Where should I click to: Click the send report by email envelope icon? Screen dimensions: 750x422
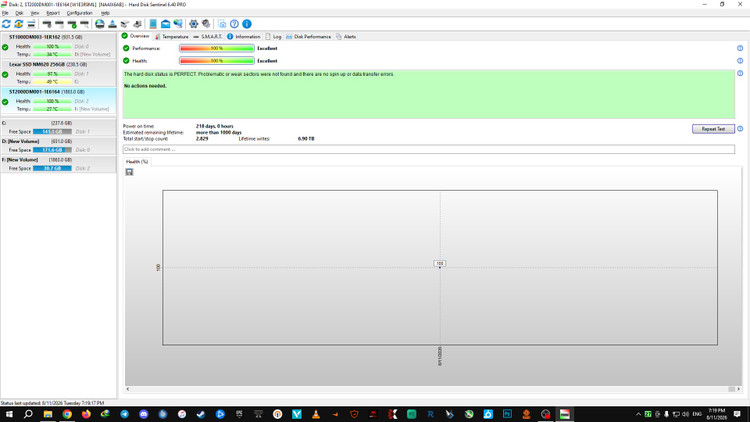(165, 24)
